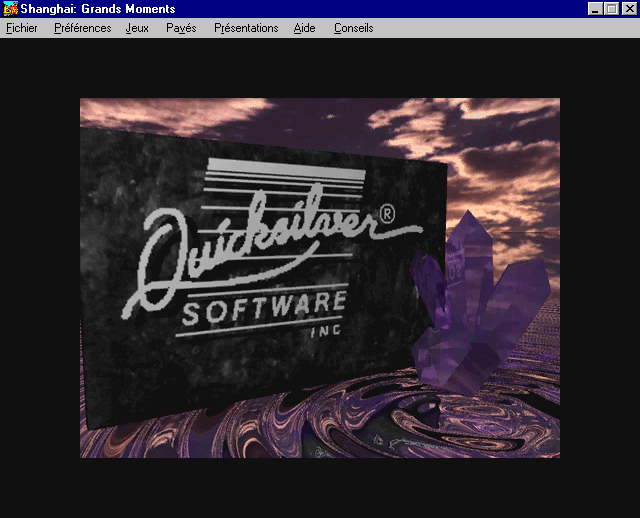640x518 pixels.
Task: Open the Conseils menu
Action: point(353,28)
